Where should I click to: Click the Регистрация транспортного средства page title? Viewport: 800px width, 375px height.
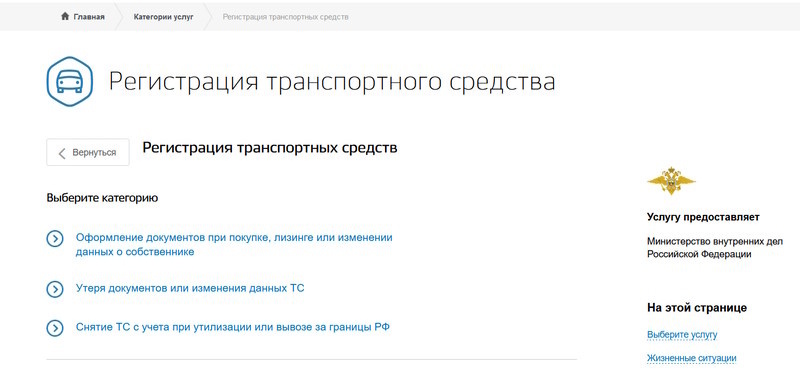pyautogui.click(x=332, y=82)
